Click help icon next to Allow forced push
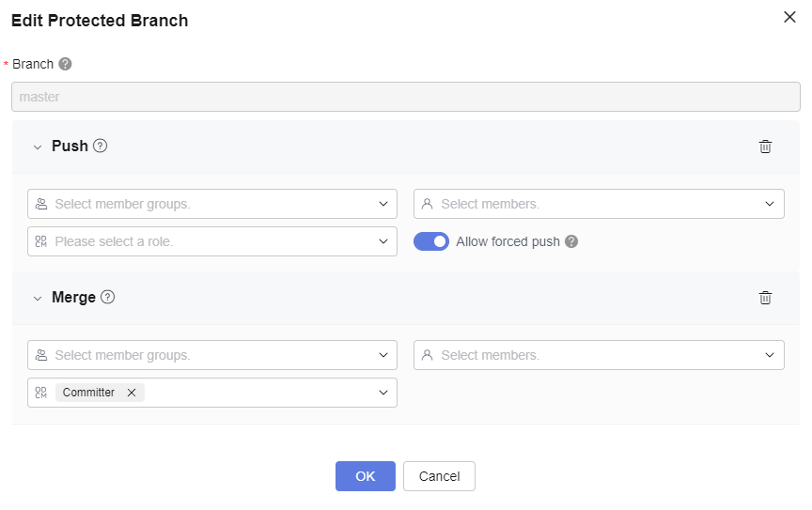The width and height of the screenshot is (812, 510). pos(571,241)
